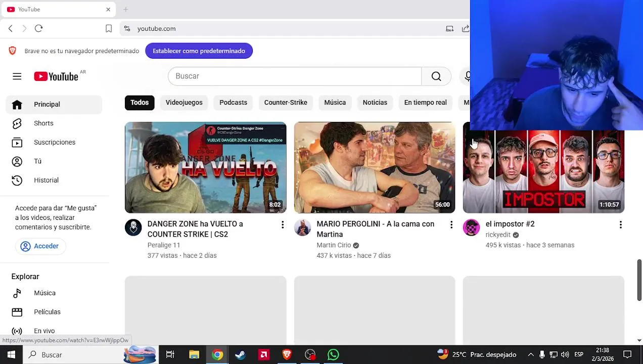Select the Podcasts filter chip
This screenshot has height=364, width=643.
click(233, 103)
